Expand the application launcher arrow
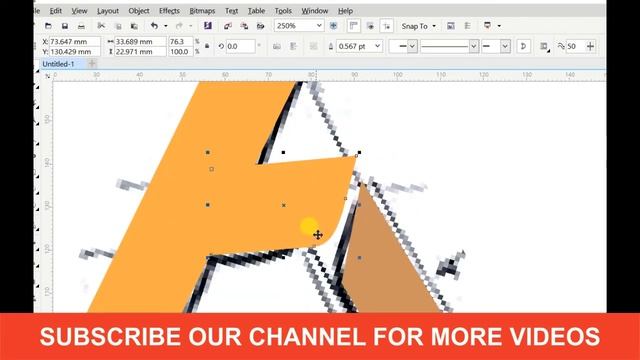Screen dimensions: 640x360 [499, 26]
